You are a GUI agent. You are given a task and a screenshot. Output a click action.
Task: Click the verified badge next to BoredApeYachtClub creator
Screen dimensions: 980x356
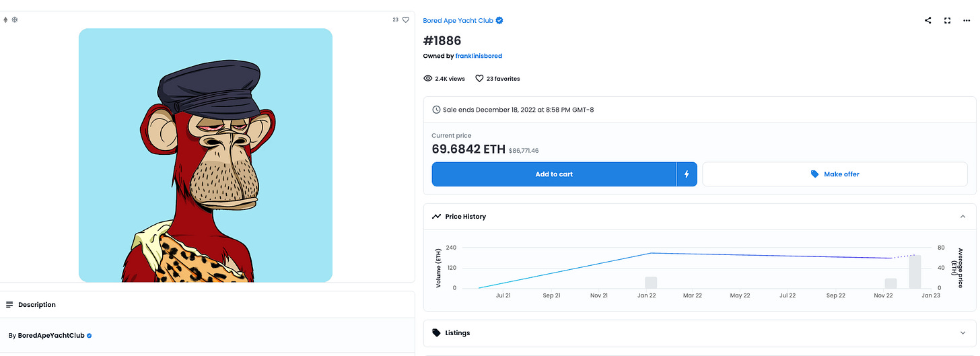tap(90, 335)
